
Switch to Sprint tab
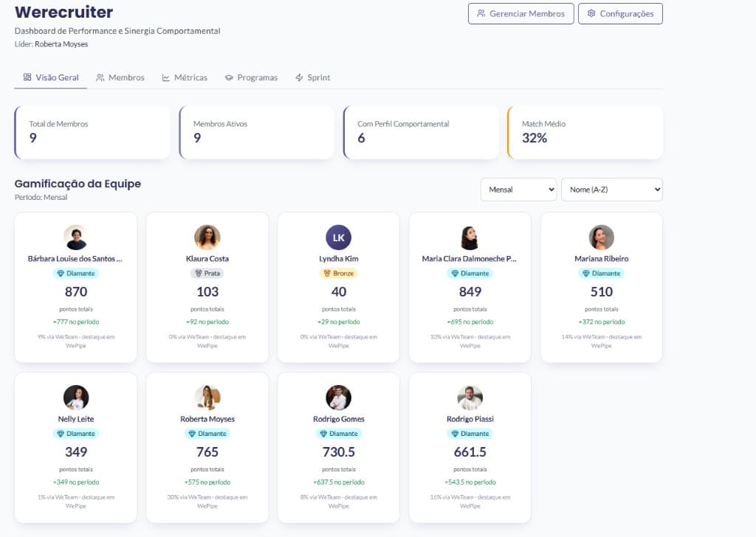(313, 77)
